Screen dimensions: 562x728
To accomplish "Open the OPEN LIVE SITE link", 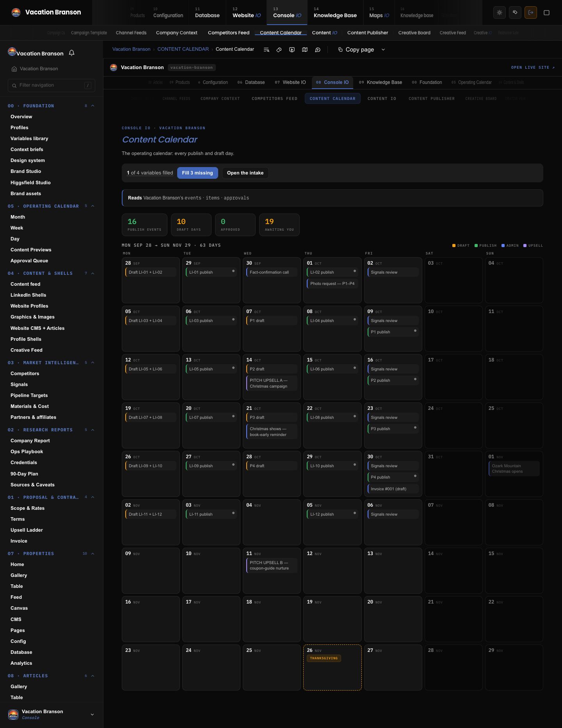I will click(x=533, y=68).
